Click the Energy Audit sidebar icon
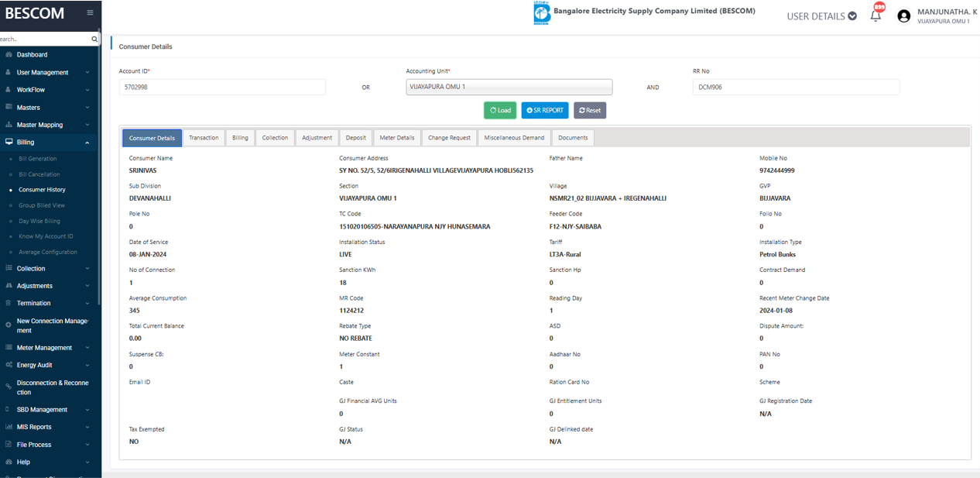The image size is (980, 478). [9, 365]
